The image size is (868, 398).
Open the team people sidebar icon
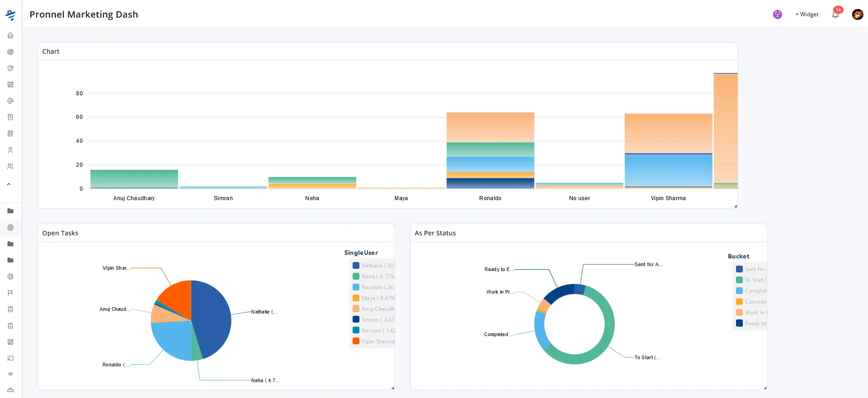coord(10,166)
